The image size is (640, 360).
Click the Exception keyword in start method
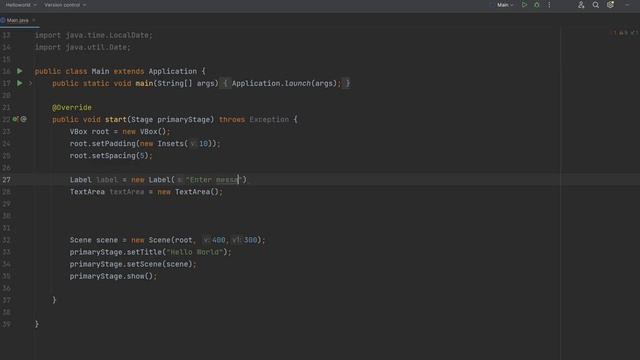(269, 120)
